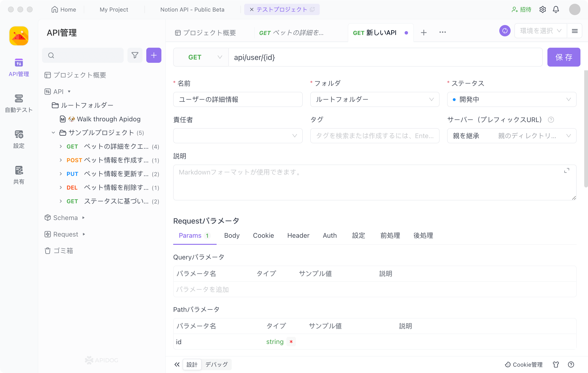The width and height of the screenshot is (588, 373).
Task: Open the 設定 sidebar section
Action: tap(19, 139)
